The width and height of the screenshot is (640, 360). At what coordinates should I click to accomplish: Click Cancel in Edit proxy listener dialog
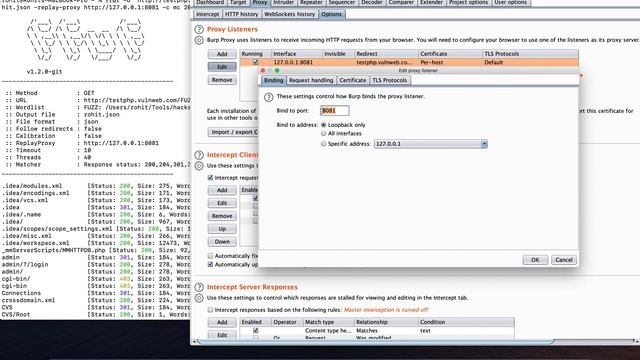coord(564,260)
